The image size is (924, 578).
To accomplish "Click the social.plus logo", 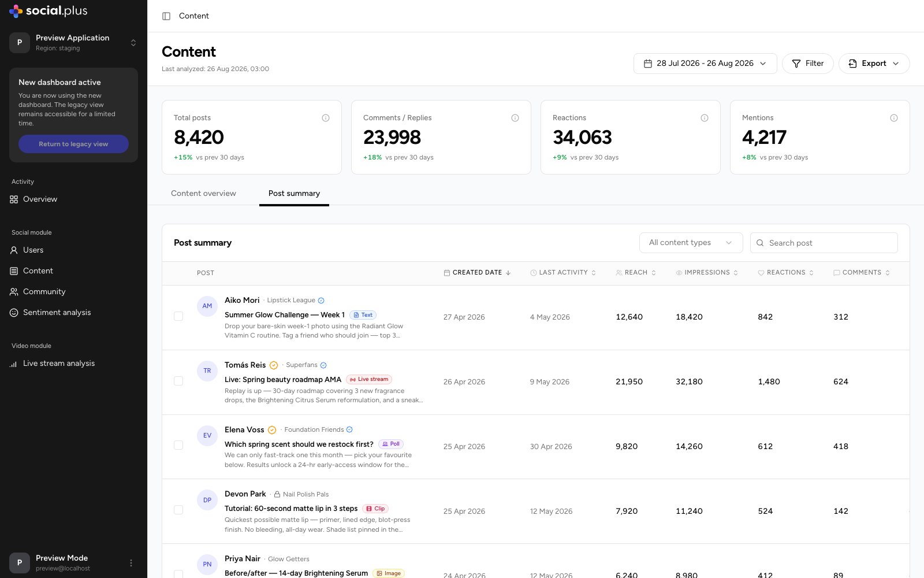I will (x=49, y=10).
